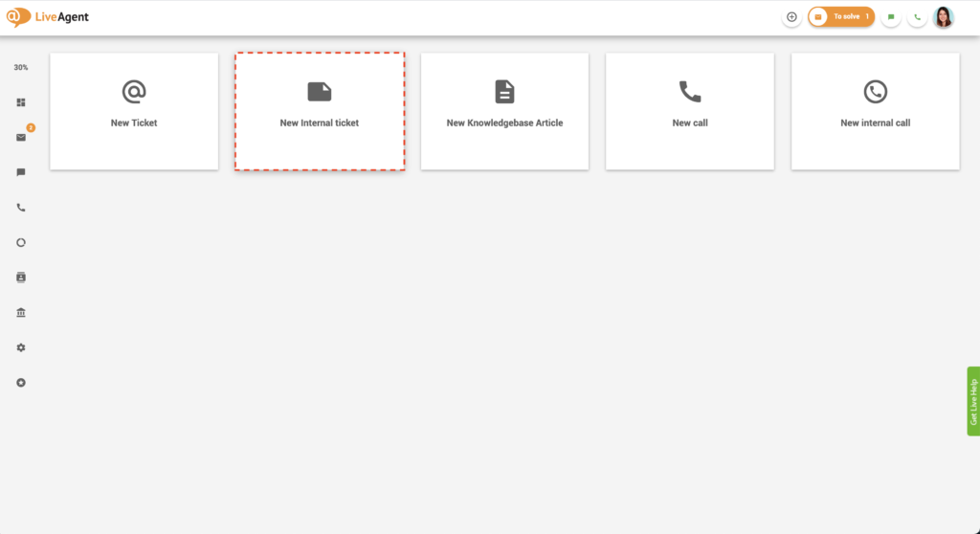Open the Dashboard icon in the sidebar
The image size is (980, 534).
[21, 102]
